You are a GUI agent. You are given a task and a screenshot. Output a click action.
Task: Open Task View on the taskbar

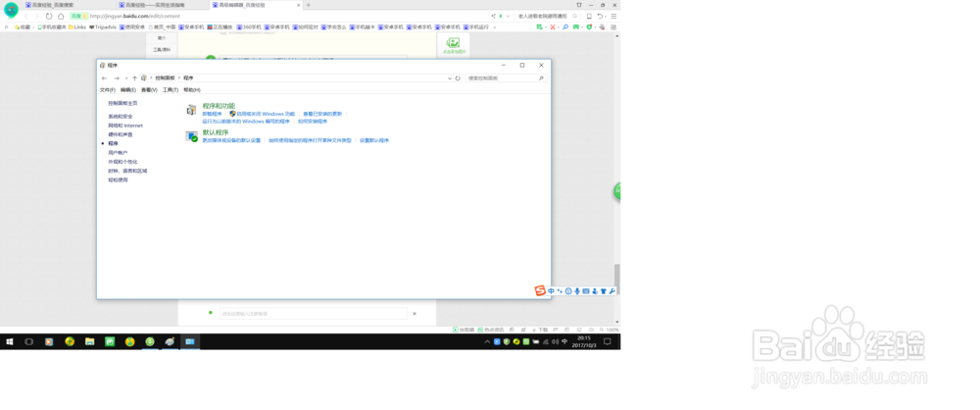[28, 341]
